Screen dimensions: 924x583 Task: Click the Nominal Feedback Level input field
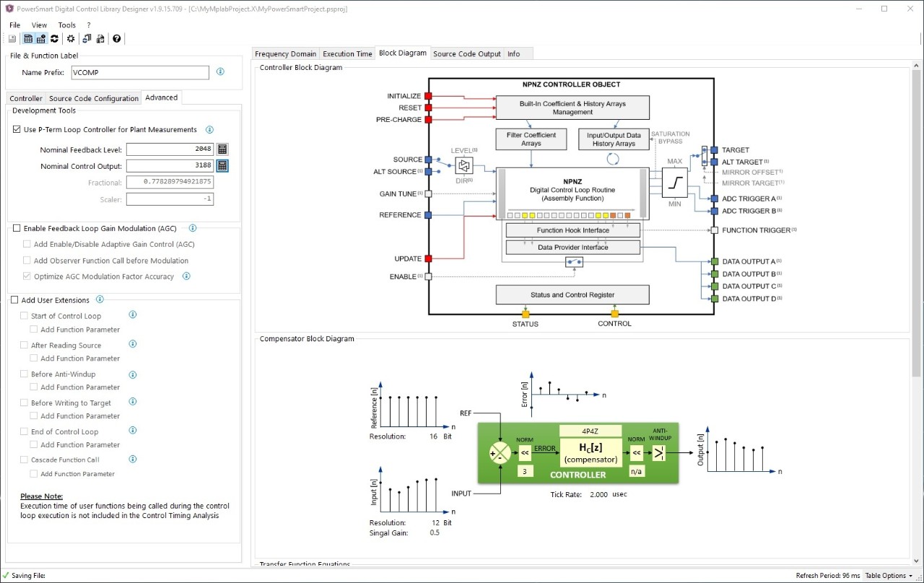(x=170, y=149)
